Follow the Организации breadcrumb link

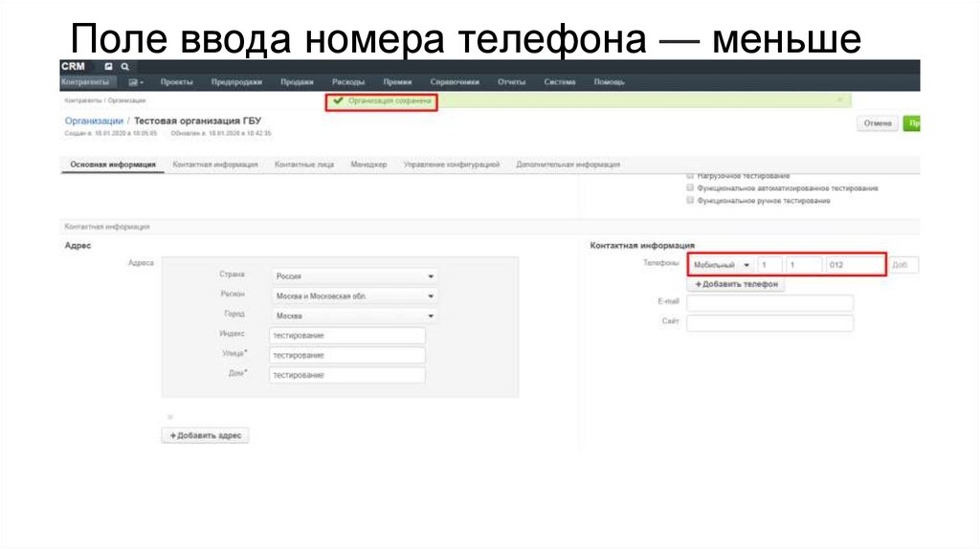click(x=94, y=121)
